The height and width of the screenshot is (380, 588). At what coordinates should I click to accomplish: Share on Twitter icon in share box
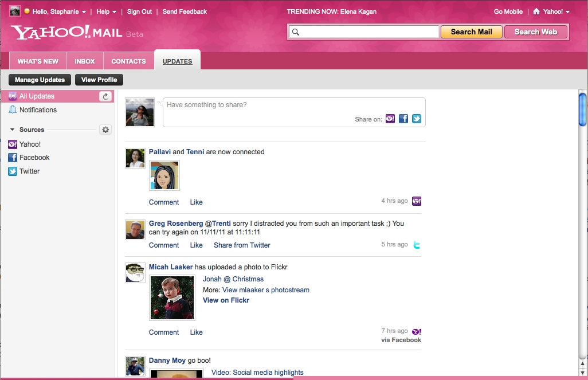point(416,119)
